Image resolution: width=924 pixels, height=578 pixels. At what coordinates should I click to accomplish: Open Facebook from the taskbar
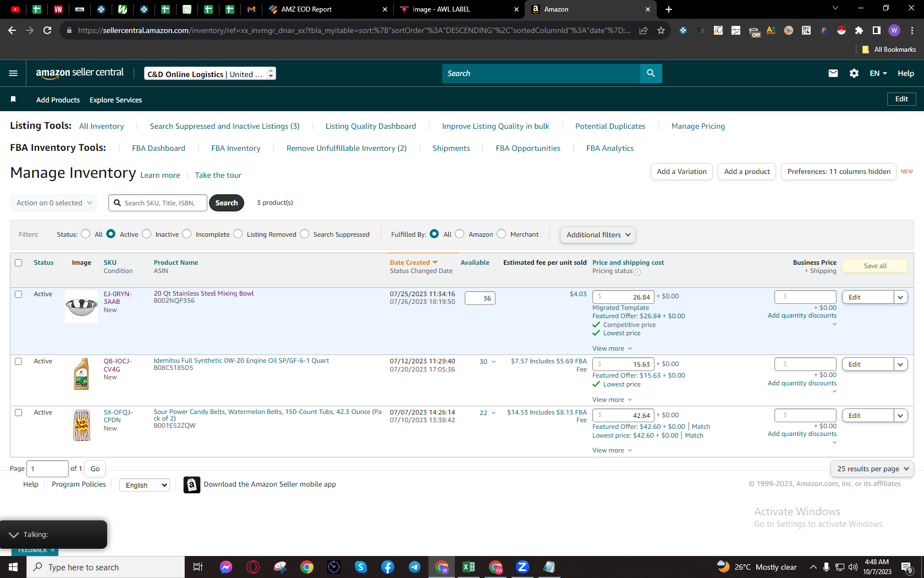pos(388,567)
